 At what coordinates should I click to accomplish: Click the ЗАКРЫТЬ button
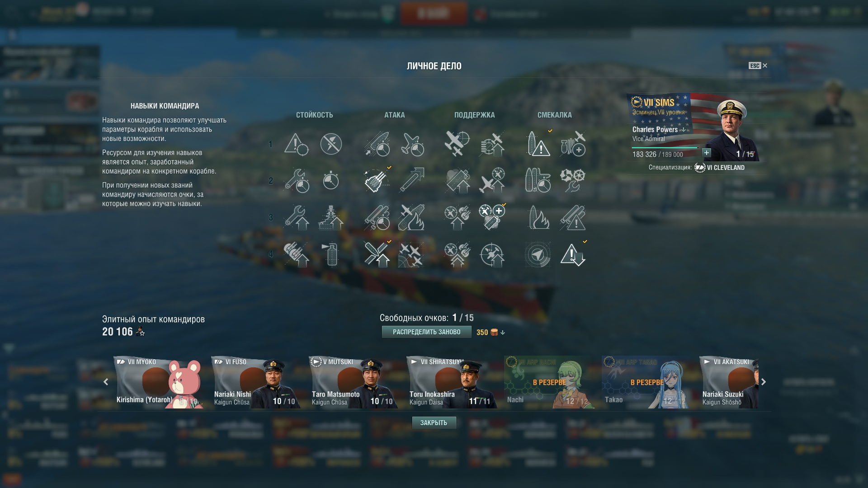(434, 423)
